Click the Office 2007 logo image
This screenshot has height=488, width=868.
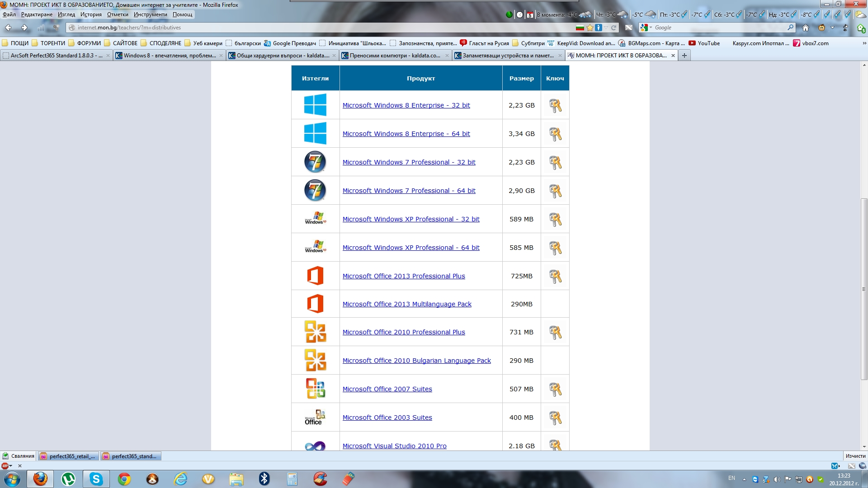(315, 389)
